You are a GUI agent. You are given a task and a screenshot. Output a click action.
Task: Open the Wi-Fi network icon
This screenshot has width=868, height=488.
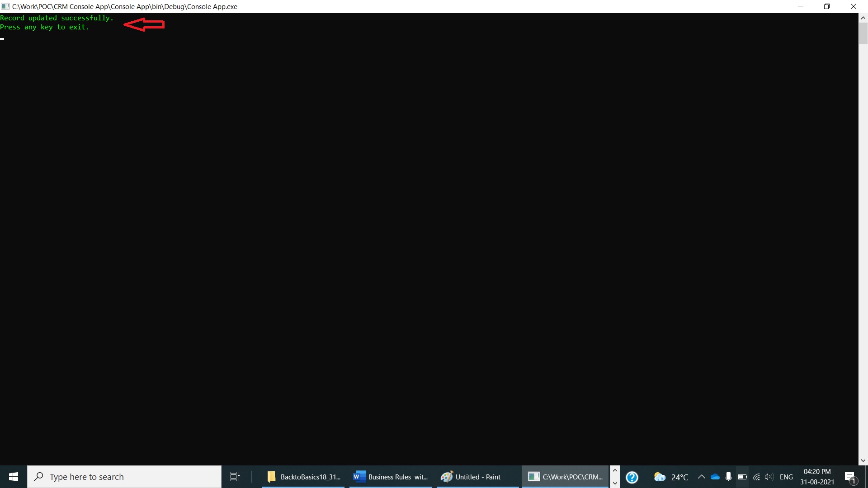tap(756, 477)
